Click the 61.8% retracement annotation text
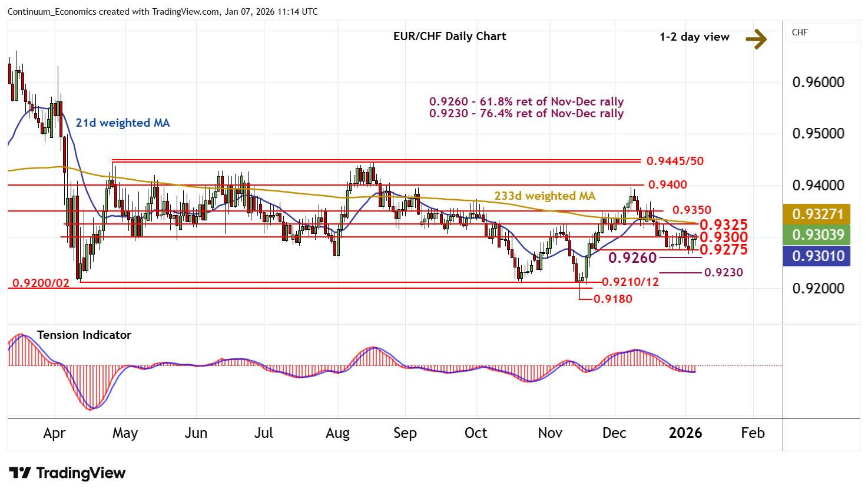 coord(526,102)
